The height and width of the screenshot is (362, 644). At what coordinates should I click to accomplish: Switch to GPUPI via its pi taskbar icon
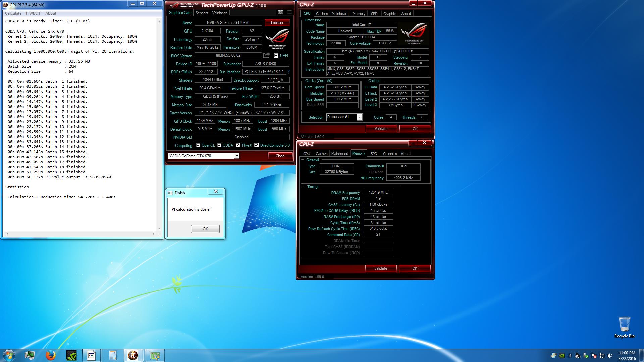133,355
